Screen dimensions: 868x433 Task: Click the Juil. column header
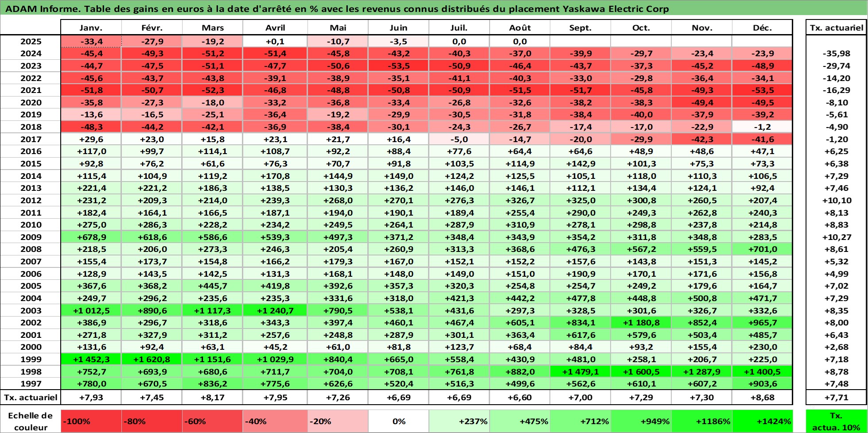pos(459,27)
